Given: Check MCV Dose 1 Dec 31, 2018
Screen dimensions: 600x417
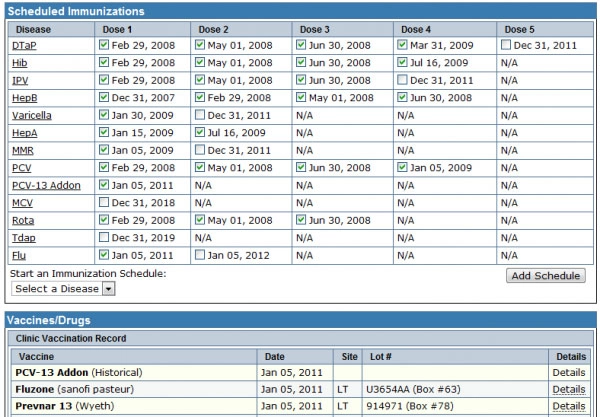Looking at the screenshot, I should (x=104, y=202).
